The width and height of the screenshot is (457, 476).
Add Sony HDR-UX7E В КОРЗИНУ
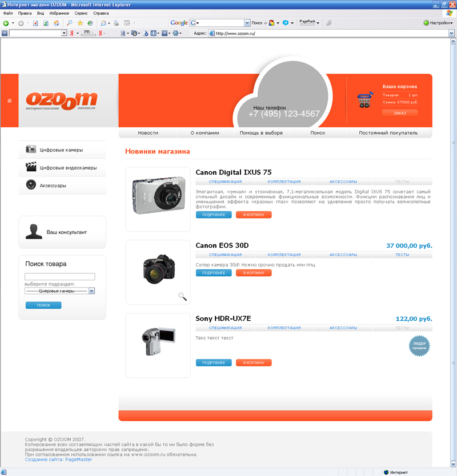pos(254,362)
